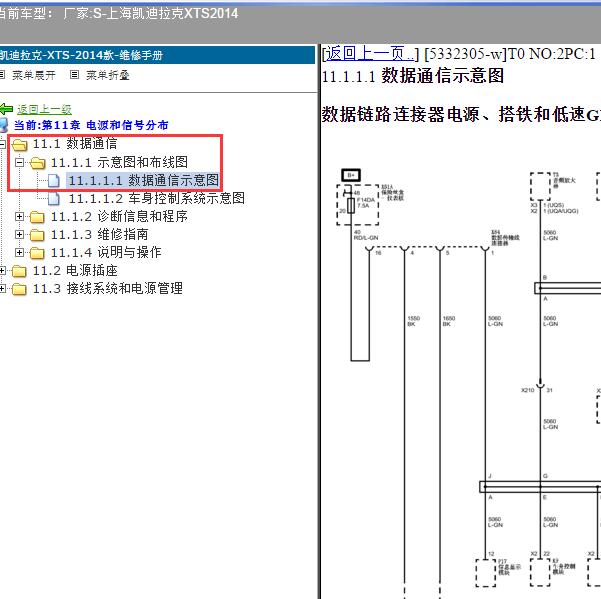
Task: Click the 11.1.1 示意图和布线图 folder icon
Action: [38, 163]
